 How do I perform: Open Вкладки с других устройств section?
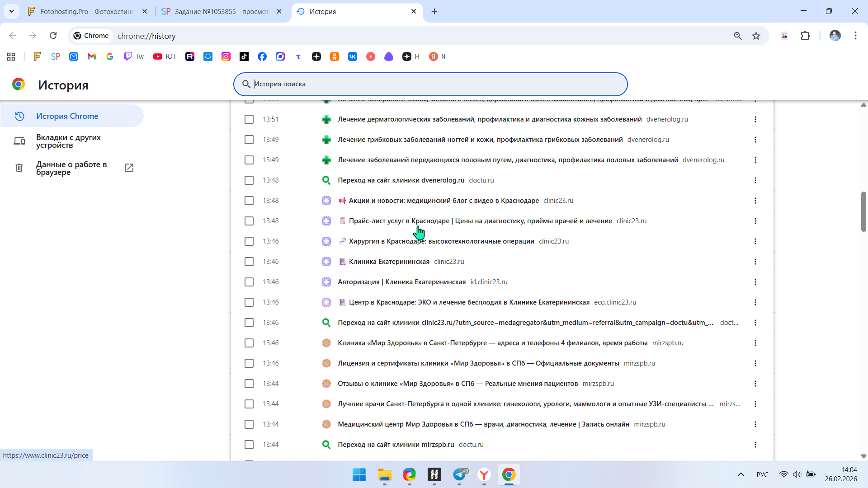coord(68,141)
